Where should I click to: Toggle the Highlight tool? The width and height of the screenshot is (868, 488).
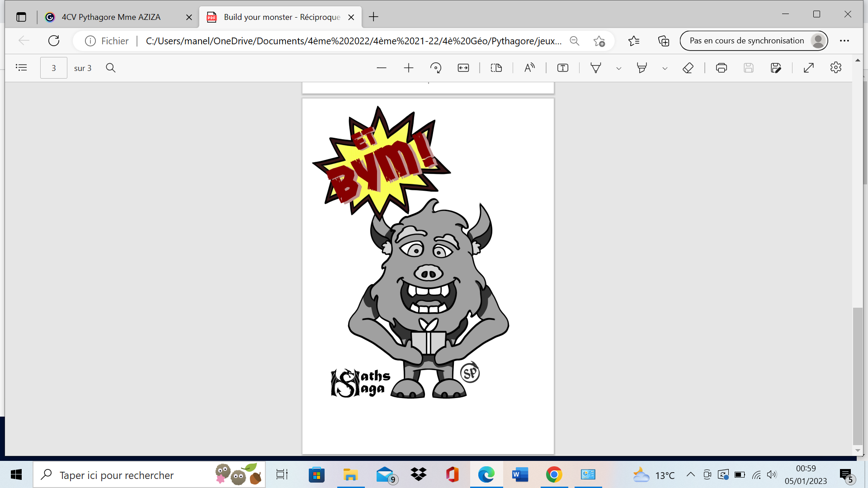click(x=642, y=68)
